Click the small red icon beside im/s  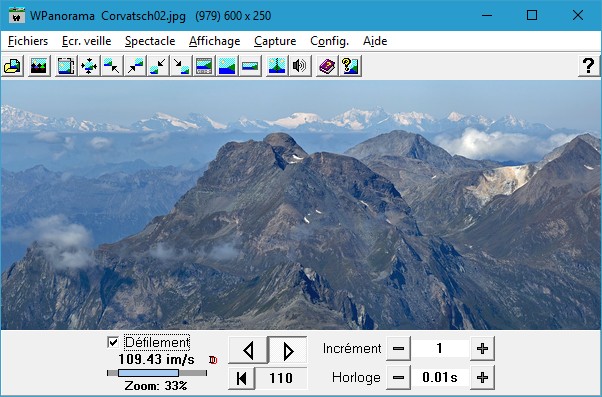213,360
